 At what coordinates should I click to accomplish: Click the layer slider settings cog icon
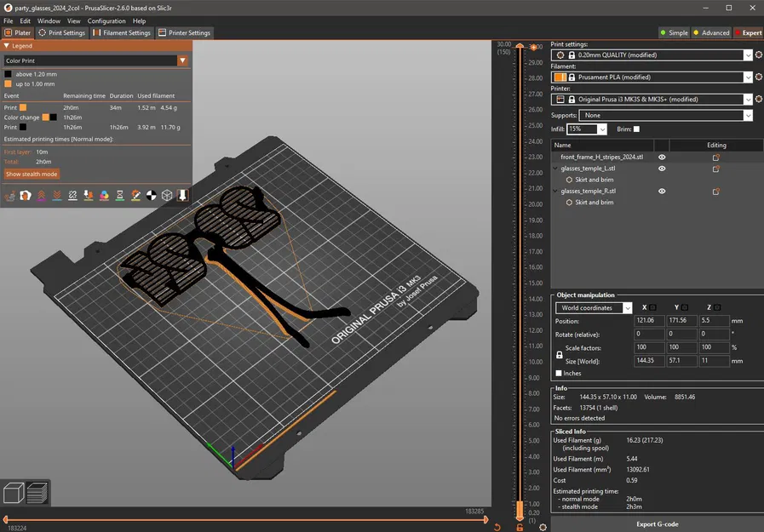[x=543, y=527]
